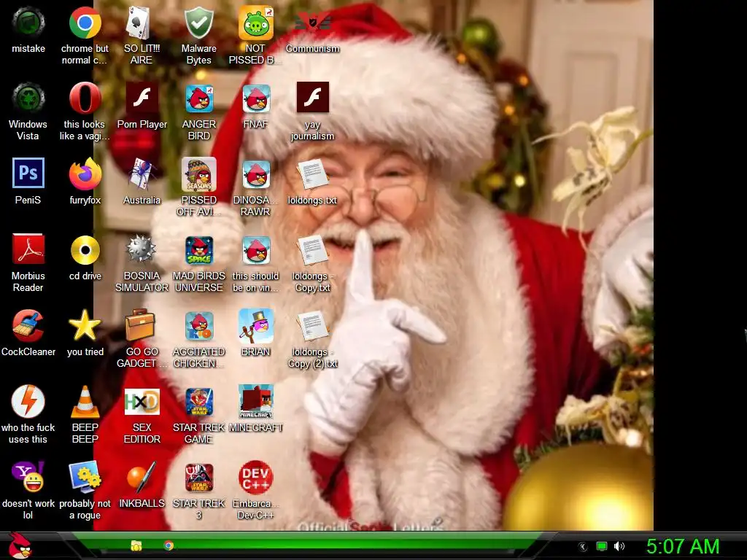Viewport: 747px width, 560px height.
Task: Open 'this should be on vin...' icon
Action: (x=256, y=250)
